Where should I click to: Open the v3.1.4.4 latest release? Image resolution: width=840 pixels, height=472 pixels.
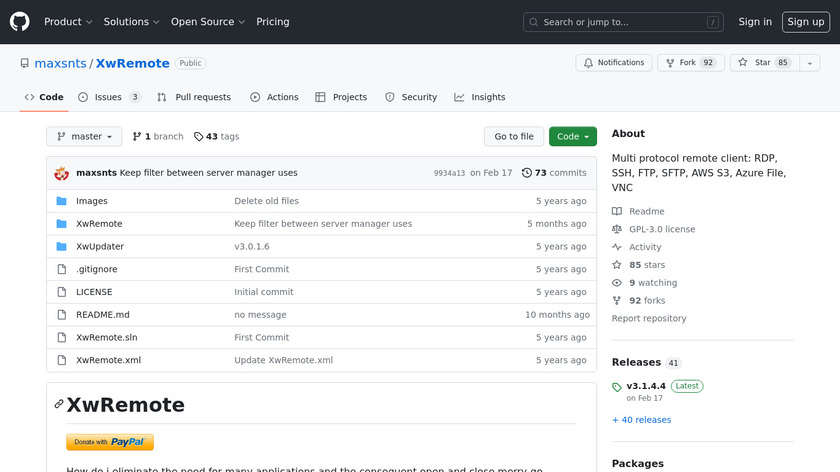coord(645,385)
